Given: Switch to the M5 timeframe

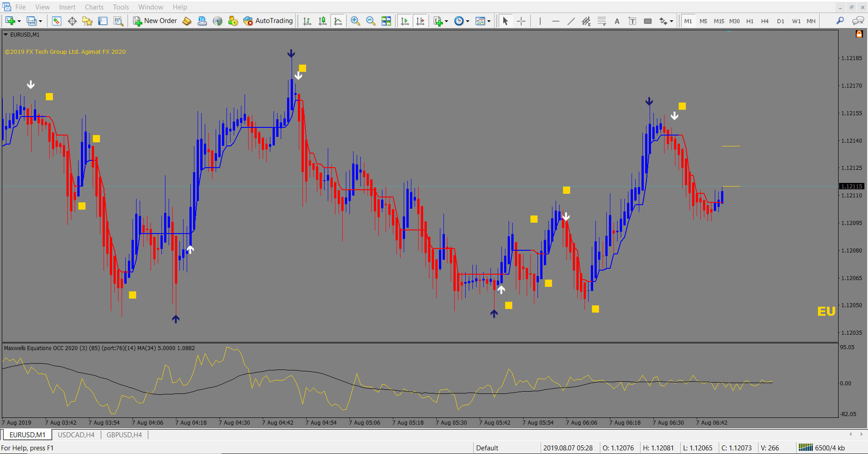Looking at the screenshot, I should click(x=703, y=21).
